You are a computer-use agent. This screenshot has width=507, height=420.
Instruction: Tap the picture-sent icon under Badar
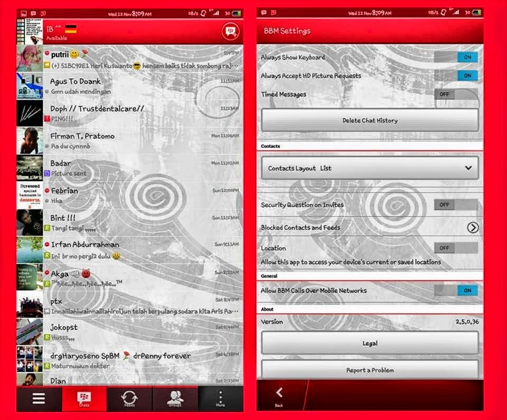click(x=47, y=173)
